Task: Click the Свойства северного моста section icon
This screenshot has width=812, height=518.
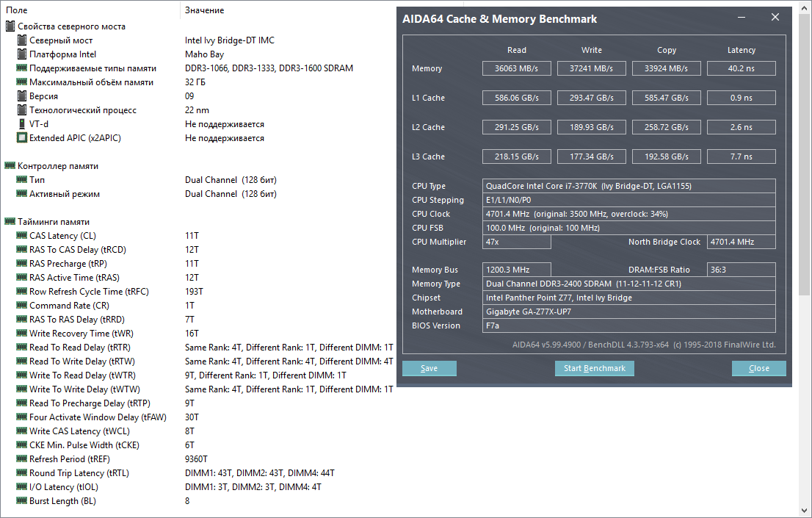Action: click(10, 26)
